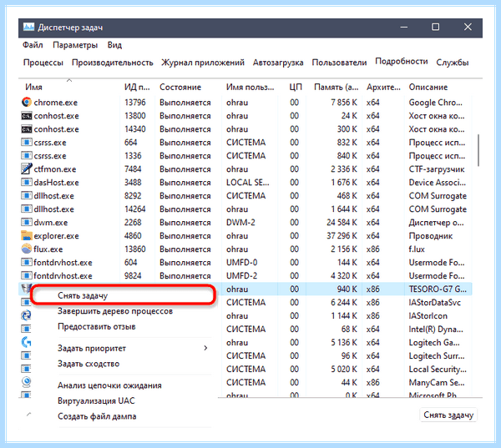Choose Задать сходство in context menu

point(89,364)
